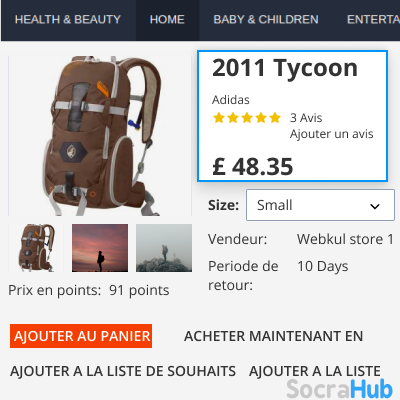Open the Health & Beauty menu
This screenshot has height=400, width=400.
[x=68, y=20]
